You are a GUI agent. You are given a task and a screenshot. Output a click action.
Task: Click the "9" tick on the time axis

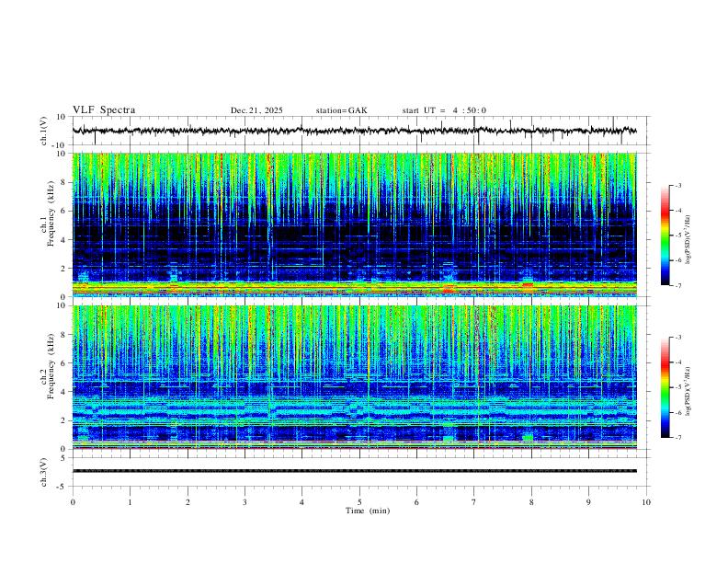point(588,502)
